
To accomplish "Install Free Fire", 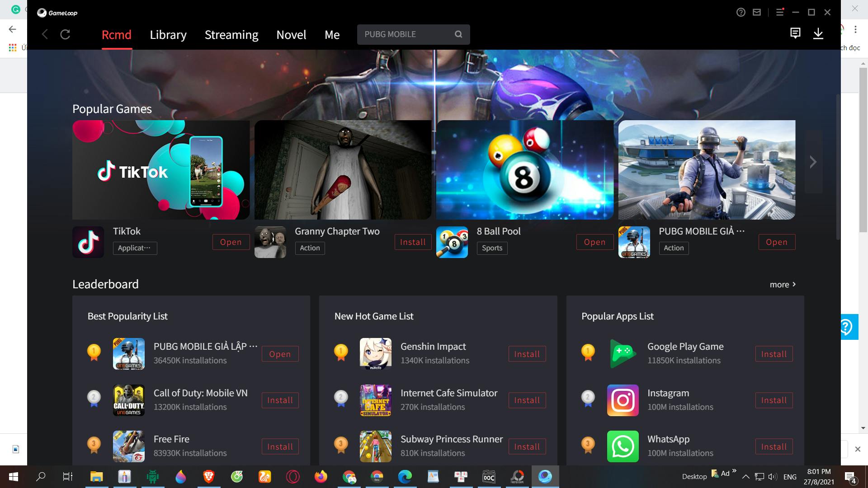I will [280, 447].
